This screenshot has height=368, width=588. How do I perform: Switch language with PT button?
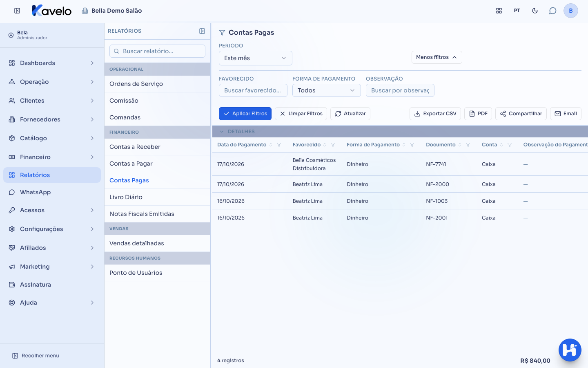click(x=517, y=11)
